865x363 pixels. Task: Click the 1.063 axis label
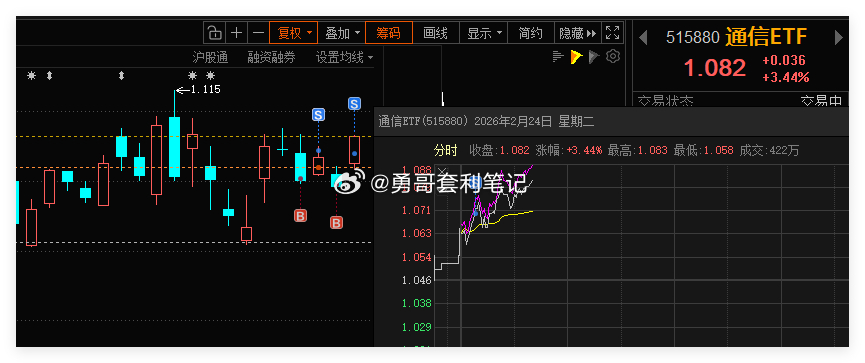pos(417,233)
